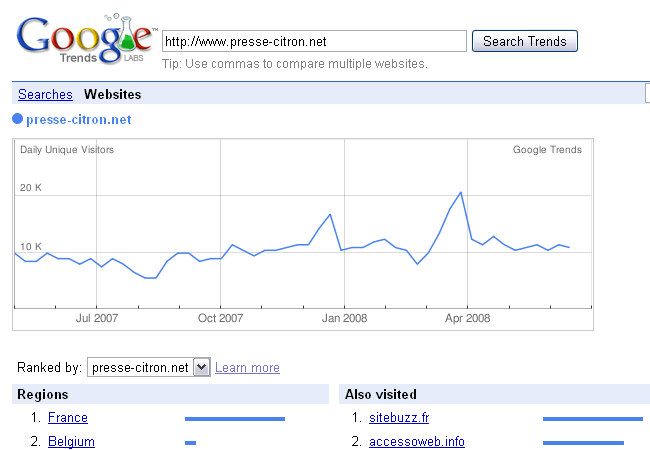650x450 pixels.
Task: Click the France region traffic bar
Action: pyautogui.click(x=235, y=419)
